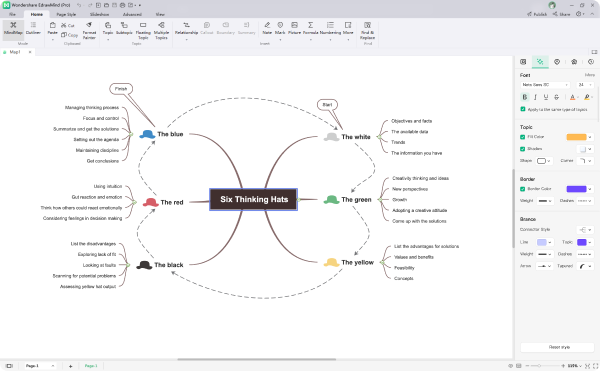Viewport: 600px width, 371px height.
Task: Insert a Callout
Action: pos(207,28)
